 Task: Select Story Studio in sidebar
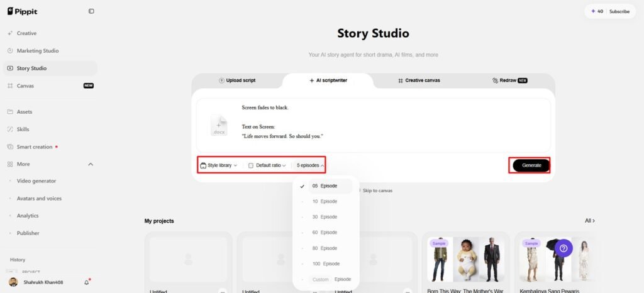(50, 68)
